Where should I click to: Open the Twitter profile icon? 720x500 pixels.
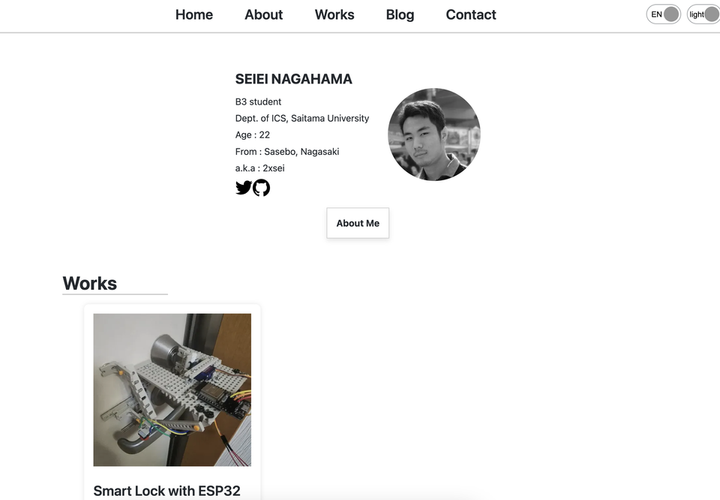tap(243, 187)
